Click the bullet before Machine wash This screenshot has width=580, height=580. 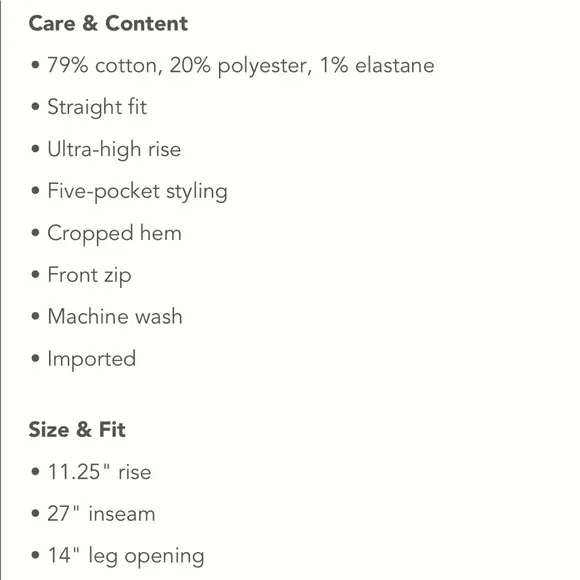tap(36, 316)
